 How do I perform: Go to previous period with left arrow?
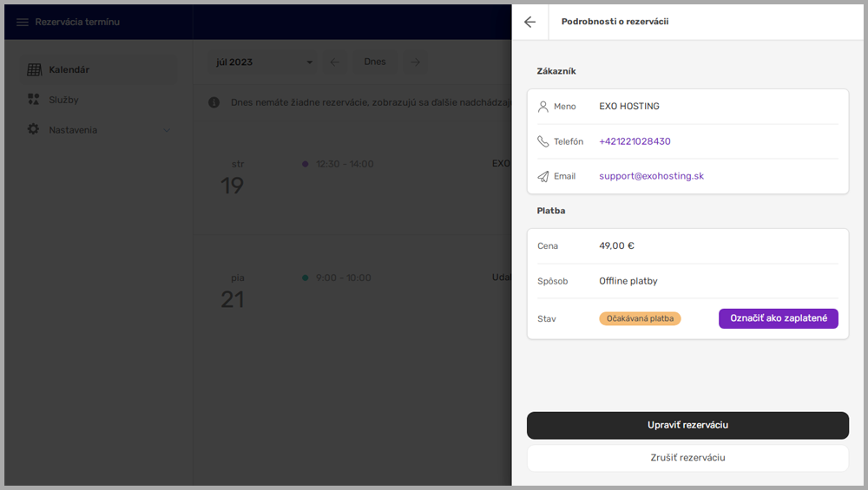[335, 62]
